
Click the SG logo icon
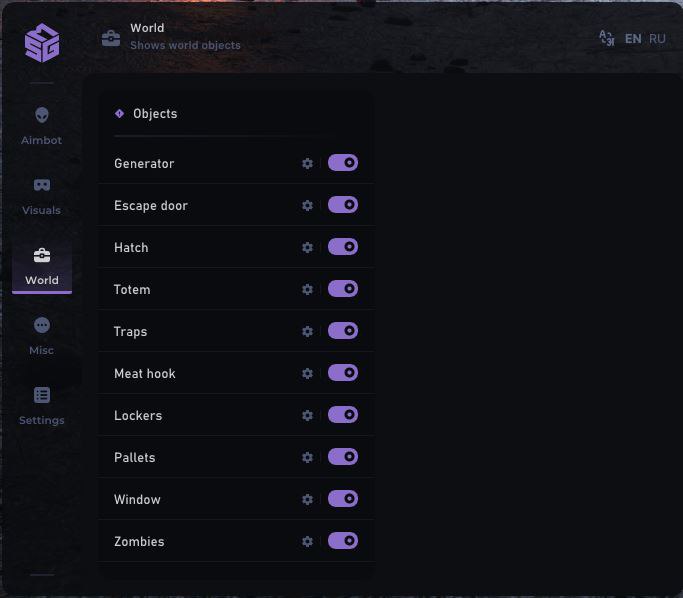click(42, 42)
